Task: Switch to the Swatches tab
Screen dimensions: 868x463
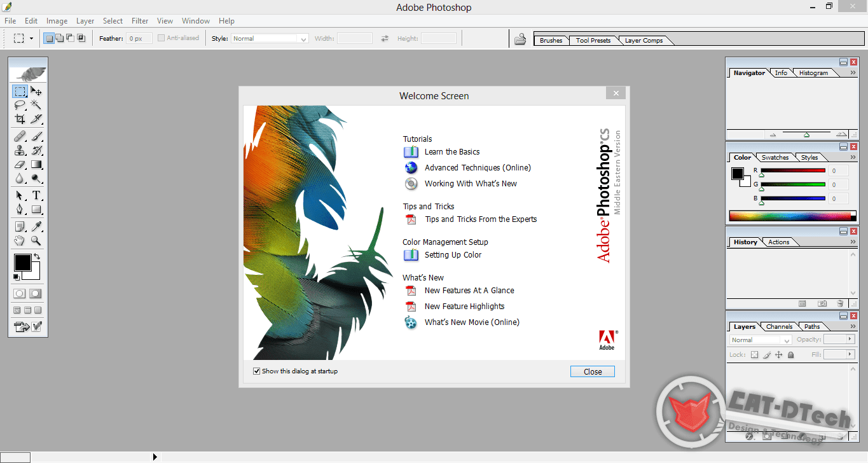Action: [x=775, y=158]
